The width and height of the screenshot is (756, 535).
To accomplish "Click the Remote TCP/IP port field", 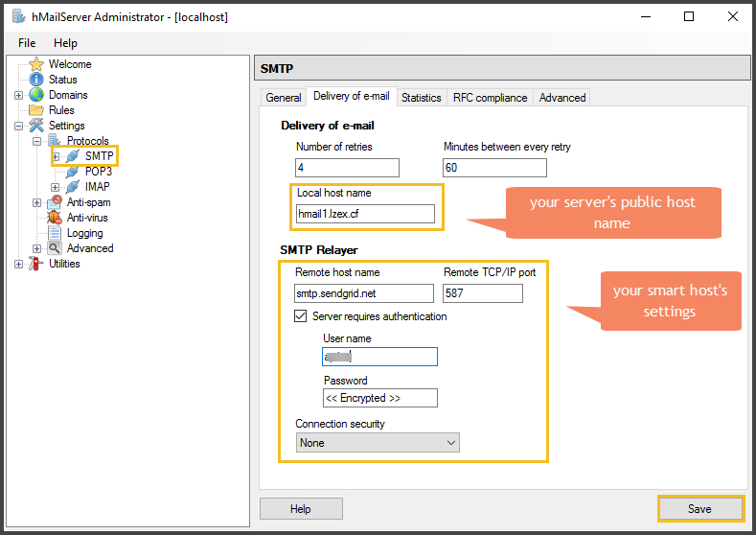I will 483,293.
